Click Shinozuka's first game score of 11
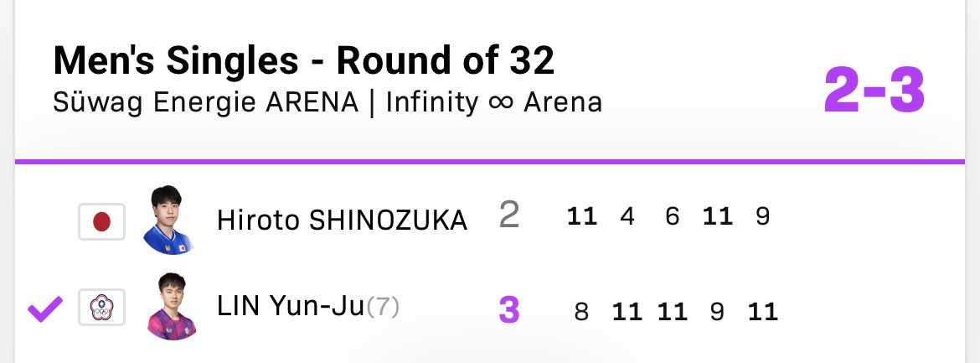This screenshot has width=980, height=363. pyautogui.click(x=582, y=217)
